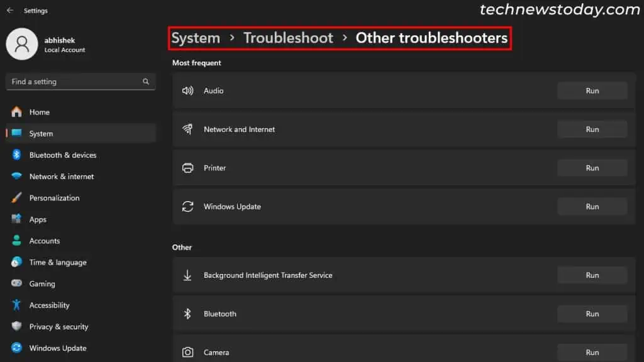644x362 pixels.
Task: Go to Network & internet settings
Action: 81,177
